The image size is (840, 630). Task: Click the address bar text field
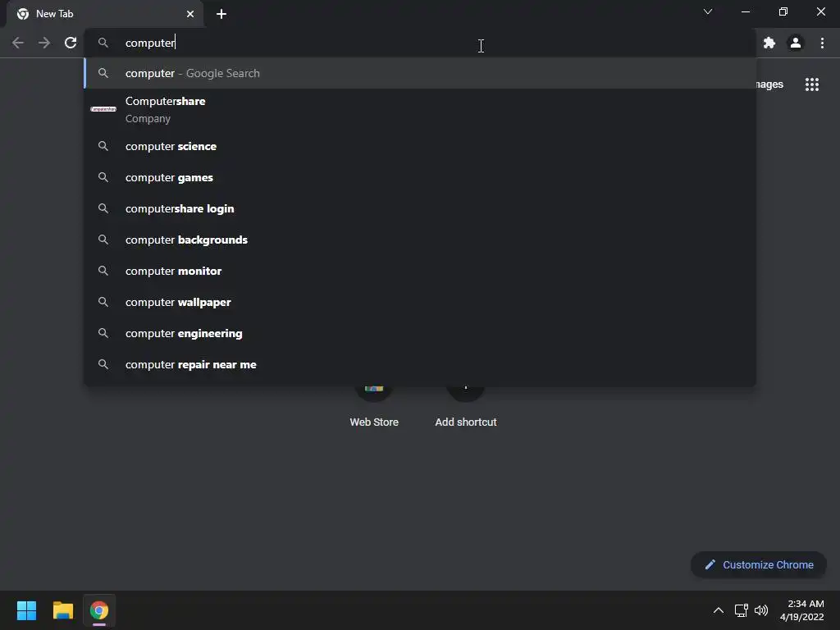point(420,43)
